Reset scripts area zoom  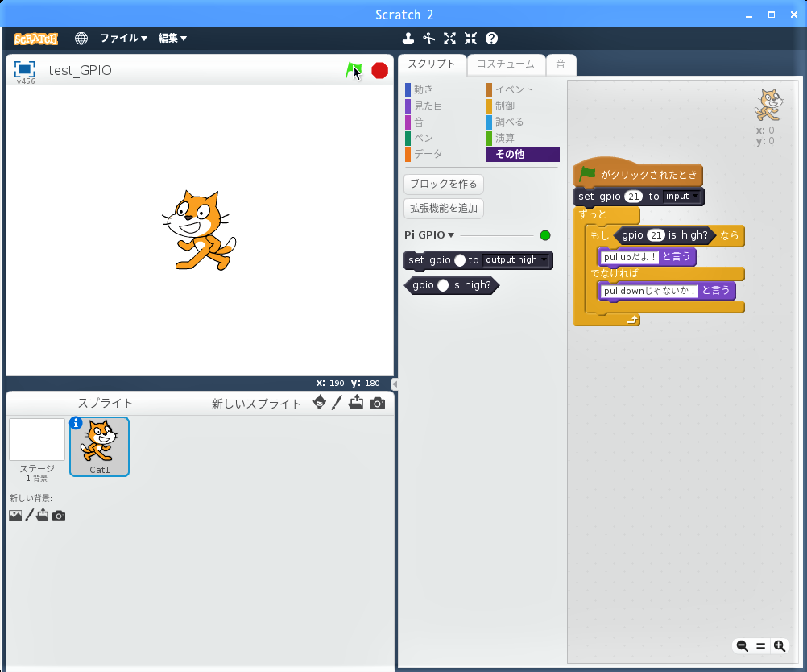[760, 645]
